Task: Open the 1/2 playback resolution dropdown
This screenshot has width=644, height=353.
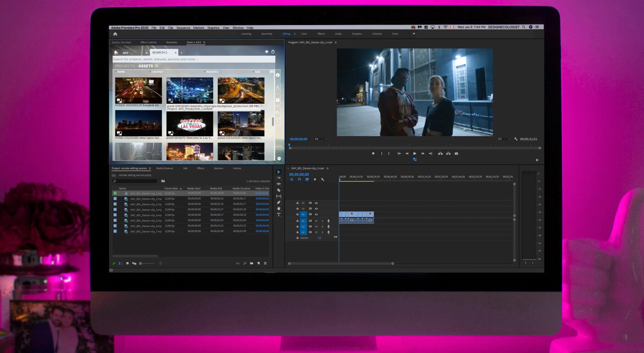Action: tap(503, 139)
